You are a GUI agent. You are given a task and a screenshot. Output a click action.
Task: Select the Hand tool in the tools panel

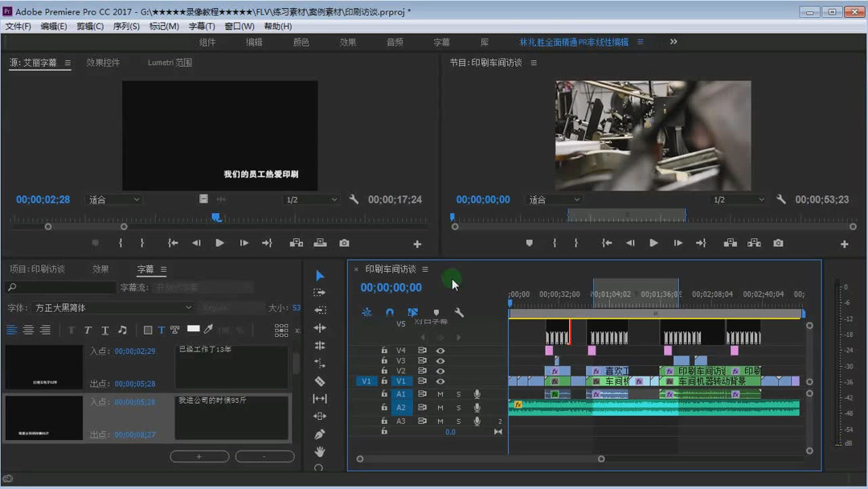tap(320, 451)
